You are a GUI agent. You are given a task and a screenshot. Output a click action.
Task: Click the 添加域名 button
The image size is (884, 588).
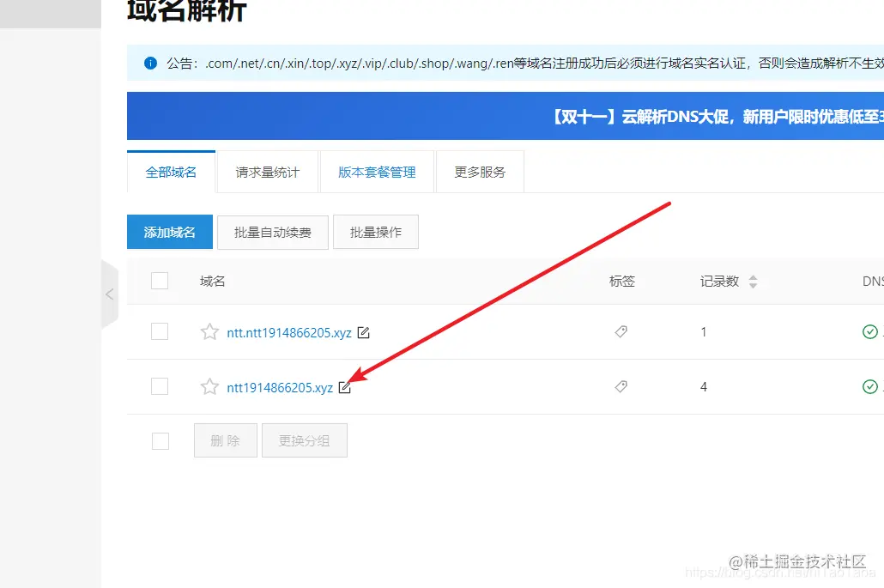click(x=169, y=232)
